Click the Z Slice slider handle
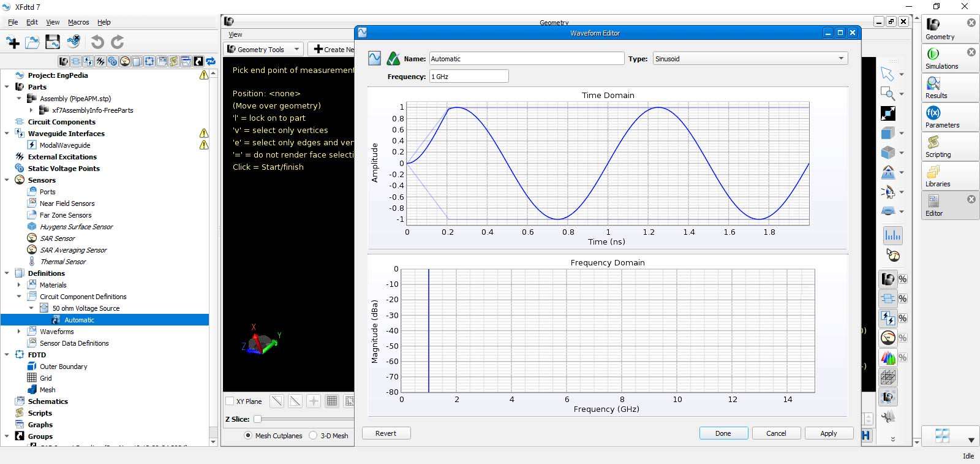The height and width of the screenshot is (464, 980). point(258,419)
